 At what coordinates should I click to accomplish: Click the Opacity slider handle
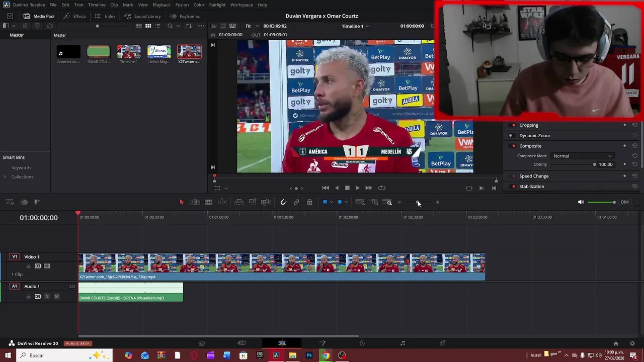[x=594, y=164]
